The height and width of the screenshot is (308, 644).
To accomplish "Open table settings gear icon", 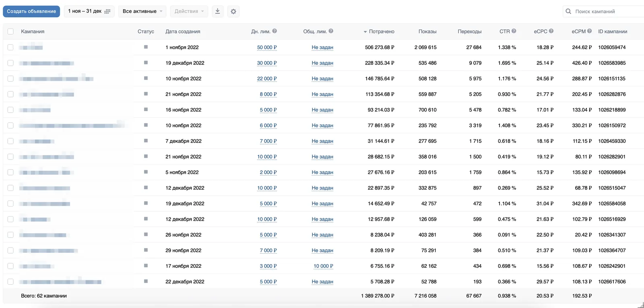I will [x=233, y=11].
